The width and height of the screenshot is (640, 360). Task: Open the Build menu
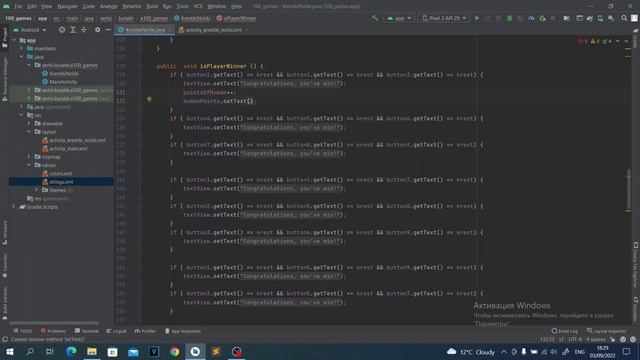pyautogui.click(x=152, y=7)
